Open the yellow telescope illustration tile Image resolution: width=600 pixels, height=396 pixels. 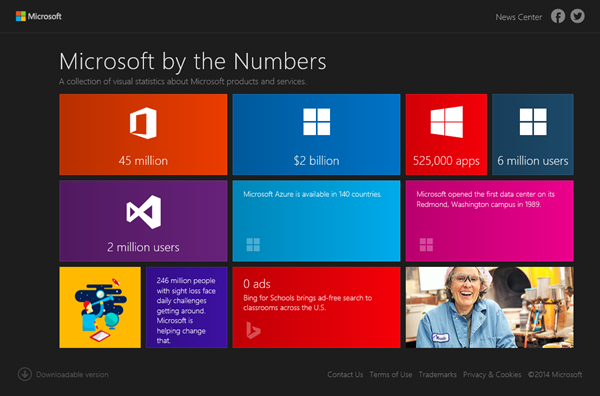[100, 307]
